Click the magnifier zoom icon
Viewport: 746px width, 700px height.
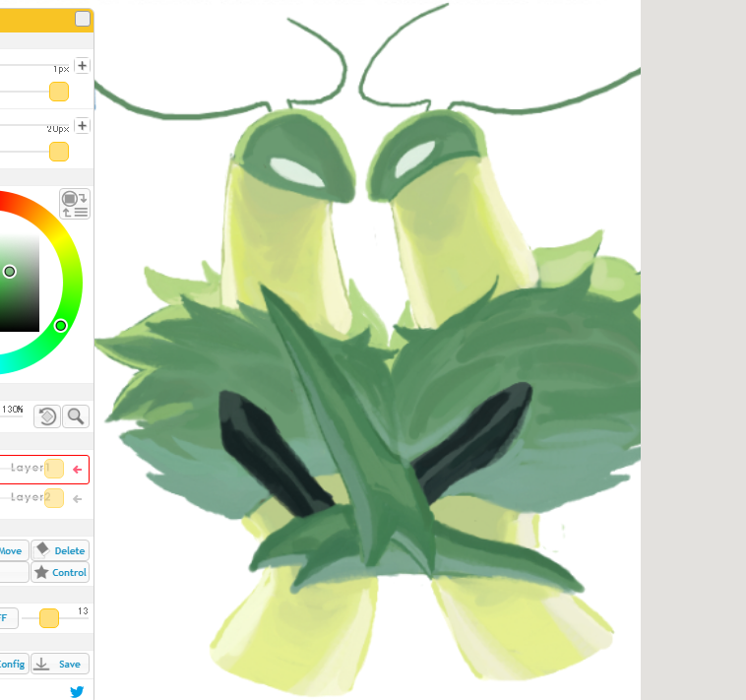pos(76,416)
